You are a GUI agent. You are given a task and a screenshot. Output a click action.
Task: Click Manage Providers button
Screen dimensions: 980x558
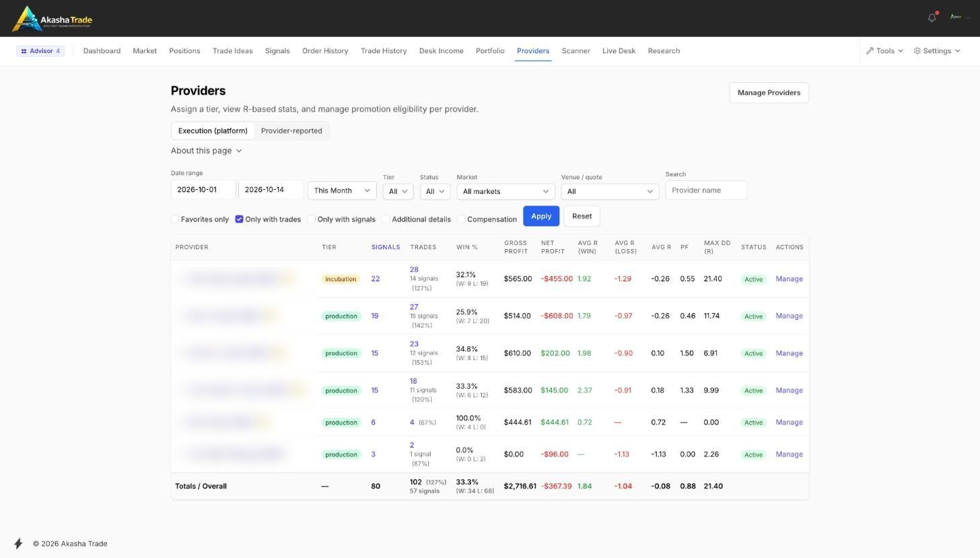pos(769,93)
